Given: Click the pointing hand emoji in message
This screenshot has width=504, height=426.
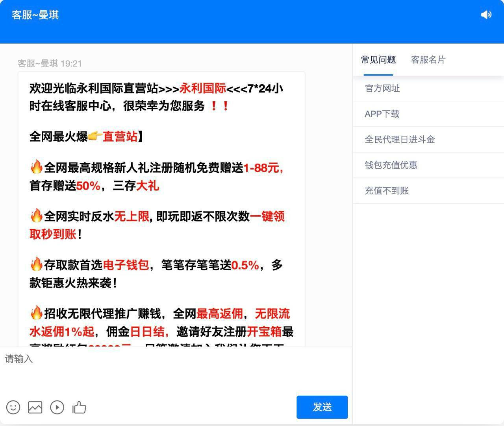Looking at the screenshot, I should click(95, 136).
